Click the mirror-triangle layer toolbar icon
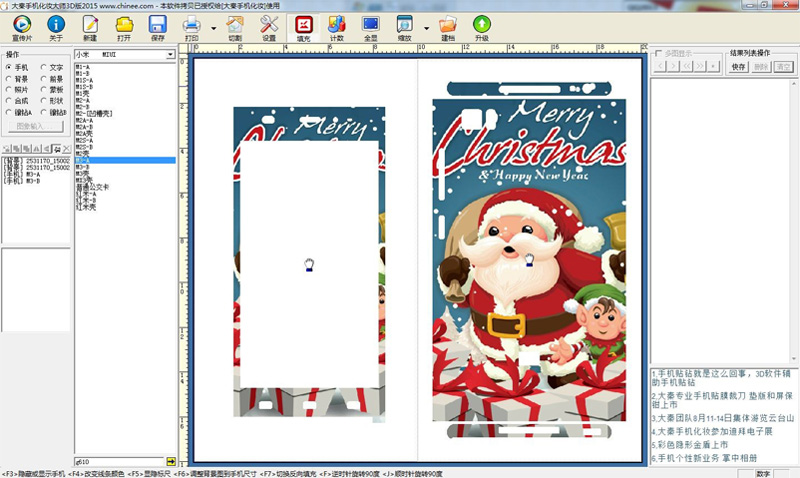The height and width of the screenshot is (478, 800). 46,149
